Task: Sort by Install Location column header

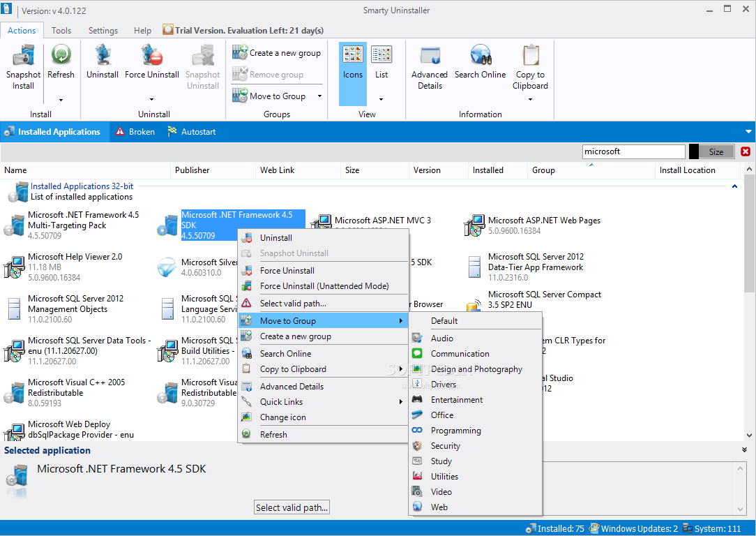Action: tap(697, 170)
